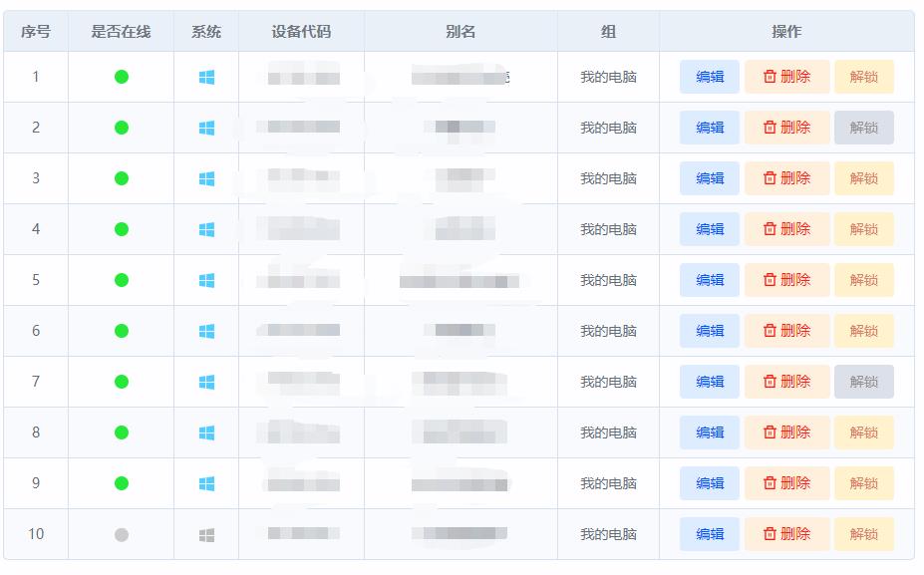Click 删除 for row 6
The width and height of the screenshot is (924, 575).
pyautogui.click(x=787, y=331)
